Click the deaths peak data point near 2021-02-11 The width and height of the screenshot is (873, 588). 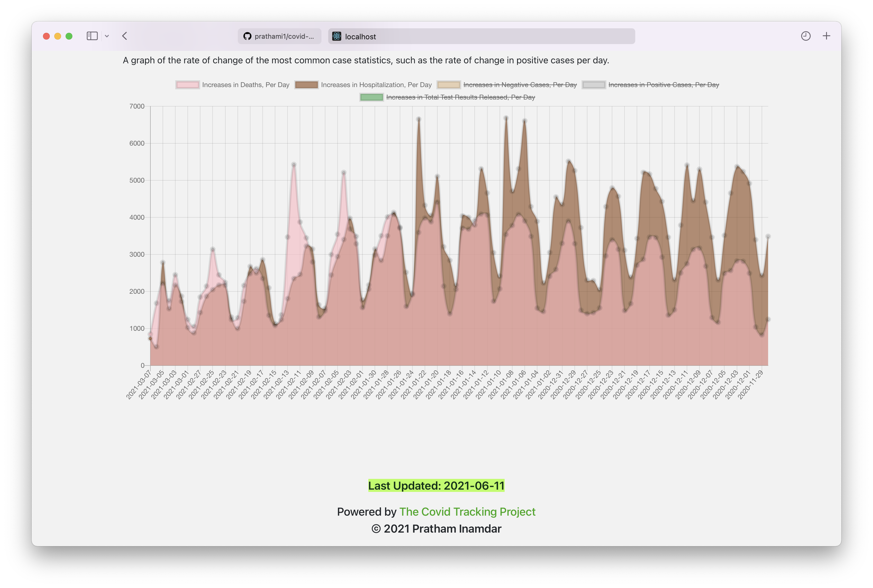tap(294, 165)
